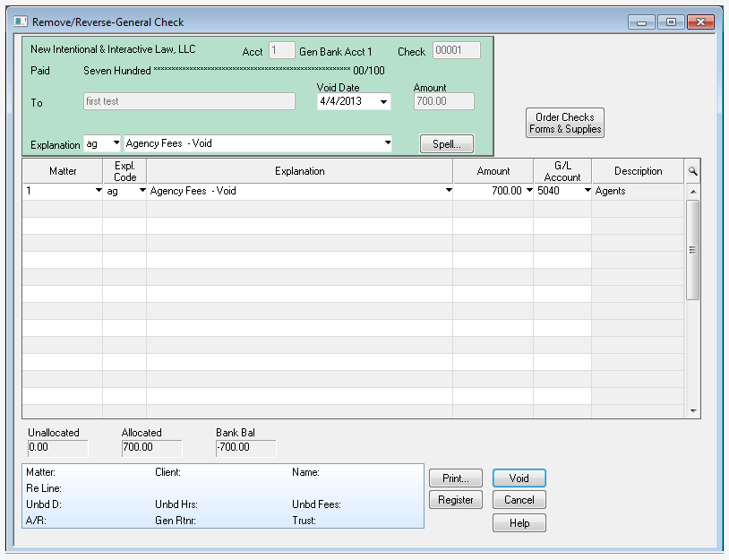Open the Agency Fees - Void explanation dropdown at top
Screen dimensions: 729x560
coord(387,143)
